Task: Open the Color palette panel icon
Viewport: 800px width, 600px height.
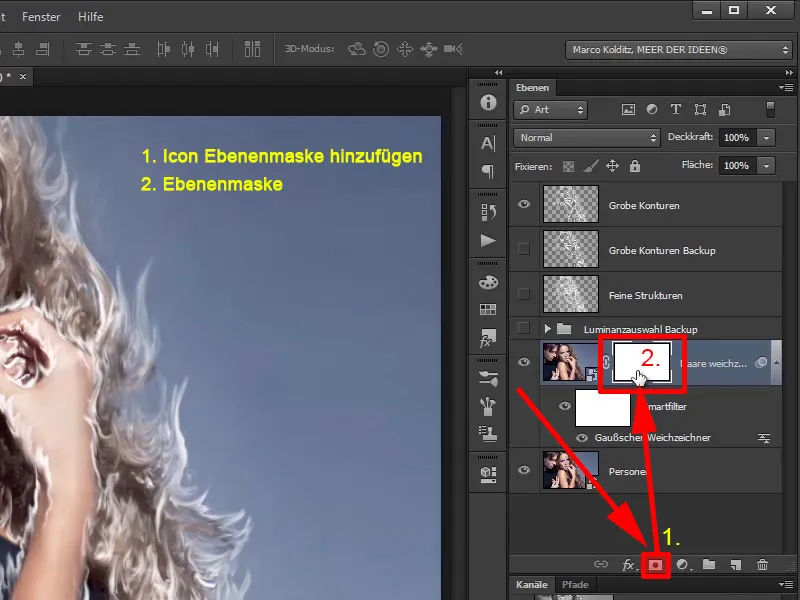Action: coord(488,282)
